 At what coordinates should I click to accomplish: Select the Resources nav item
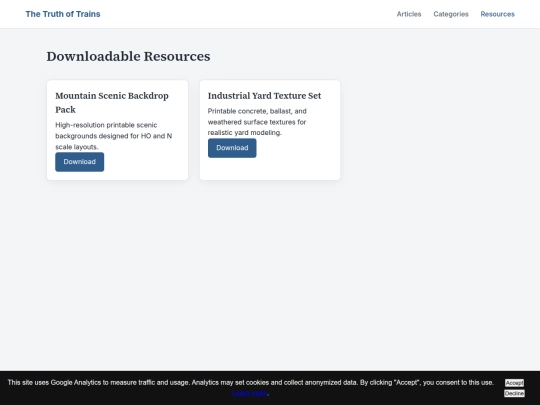point(497,14)
